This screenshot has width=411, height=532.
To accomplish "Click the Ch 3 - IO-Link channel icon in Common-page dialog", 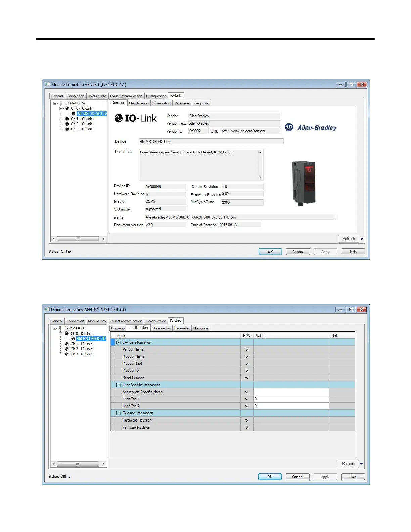I will coord(67,129).
